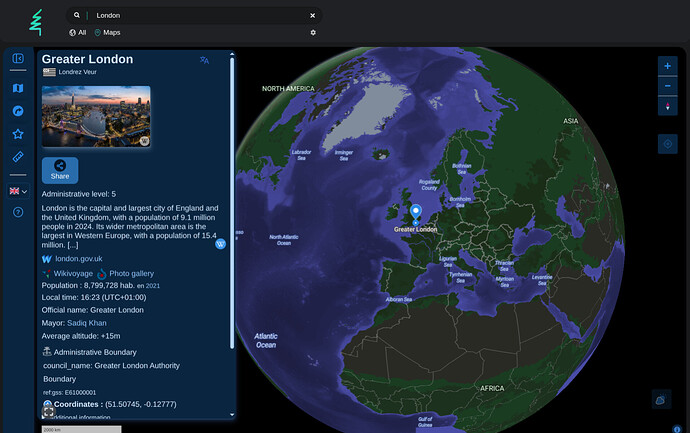Select the ruler measurement tool
The image size is (690, 433).
tap(18, 157)
